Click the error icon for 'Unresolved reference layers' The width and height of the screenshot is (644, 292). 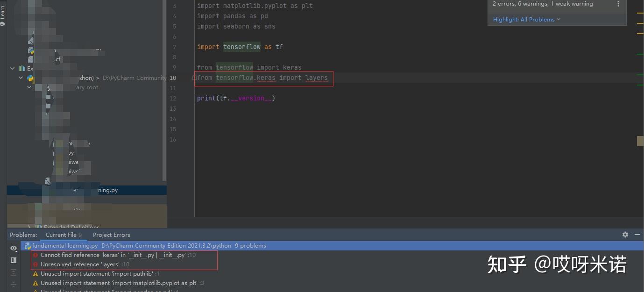click(x=36, y=264)
